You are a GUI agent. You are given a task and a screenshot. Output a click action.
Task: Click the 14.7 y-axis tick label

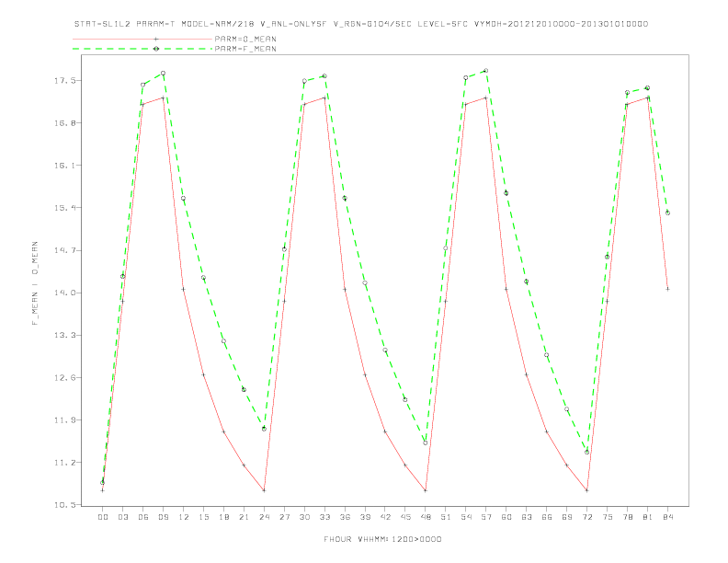tap(64, 250)
